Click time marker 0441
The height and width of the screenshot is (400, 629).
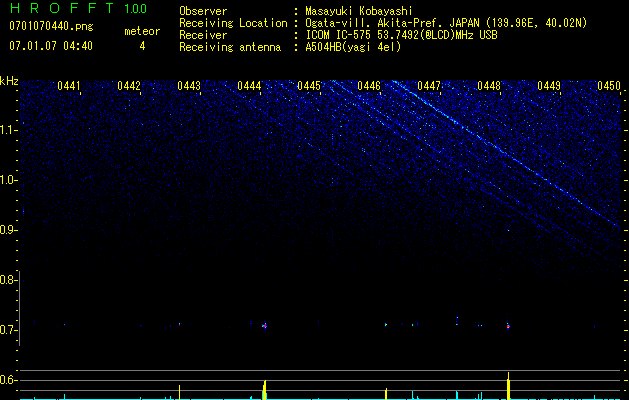pos(69,86)
